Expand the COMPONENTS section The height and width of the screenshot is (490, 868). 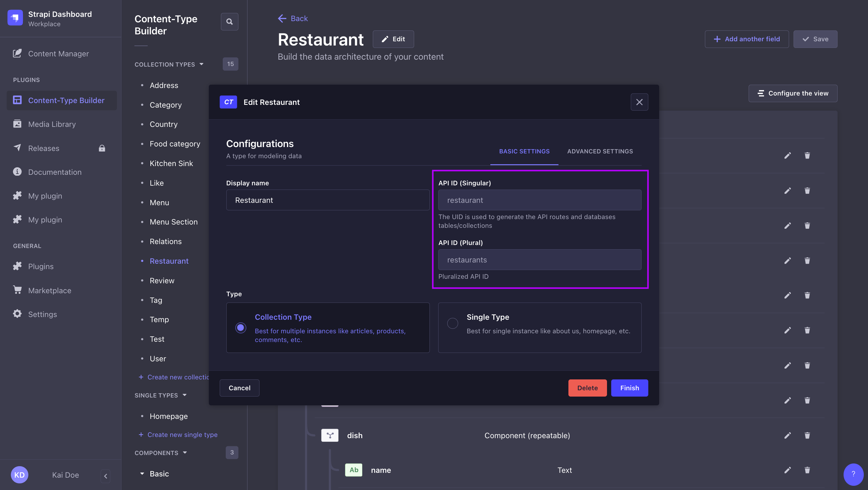point(185,453)
